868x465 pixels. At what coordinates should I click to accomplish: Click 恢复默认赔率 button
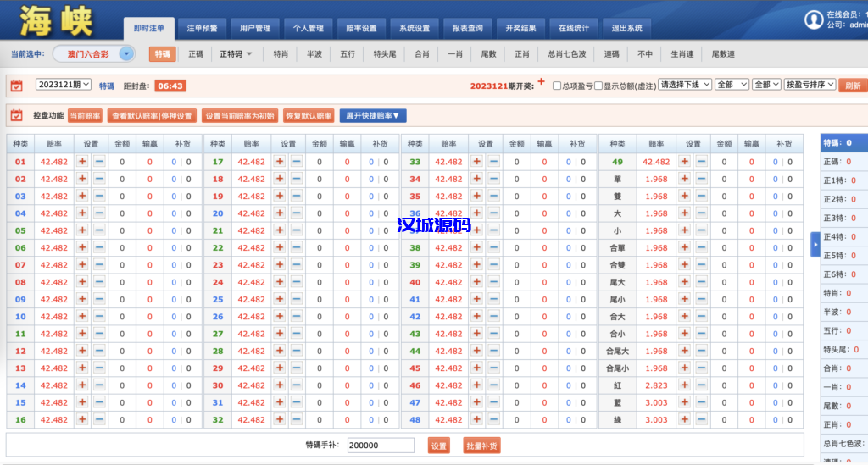(x=309, y=115)
